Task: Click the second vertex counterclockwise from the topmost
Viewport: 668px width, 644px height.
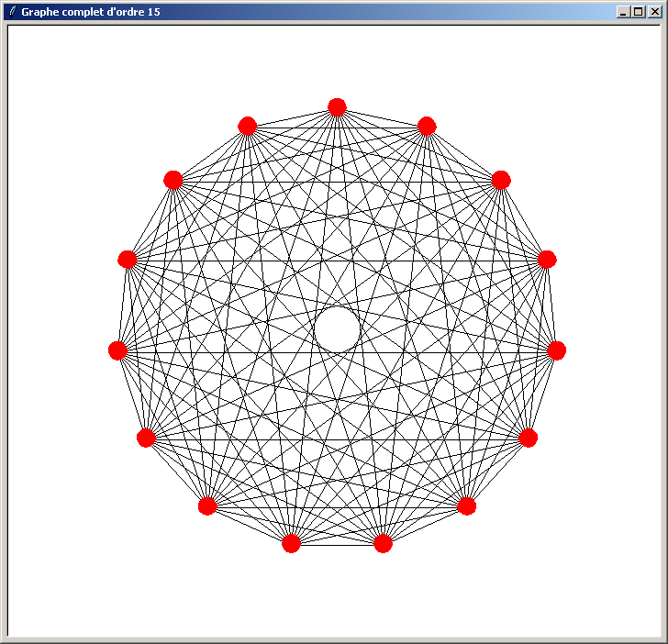Action: pyautogui.click(x=173, y=180)
